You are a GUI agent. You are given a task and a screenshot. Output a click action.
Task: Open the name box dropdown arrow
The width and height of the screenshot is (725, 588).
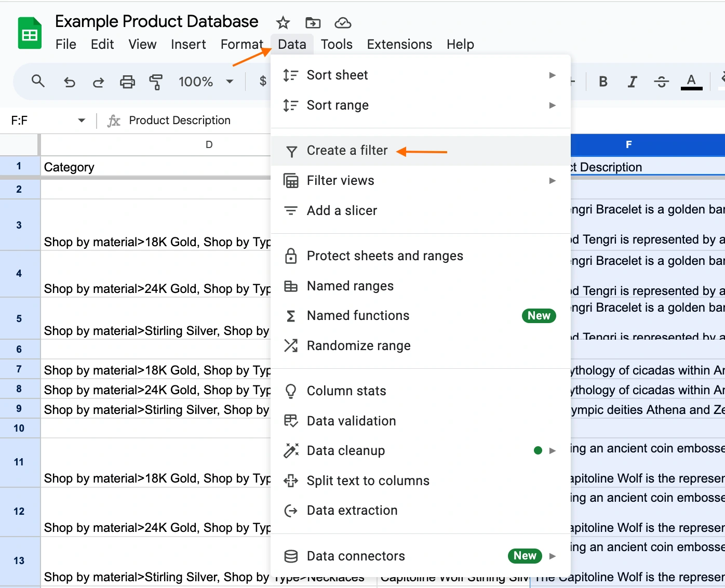tap(82, 121)
